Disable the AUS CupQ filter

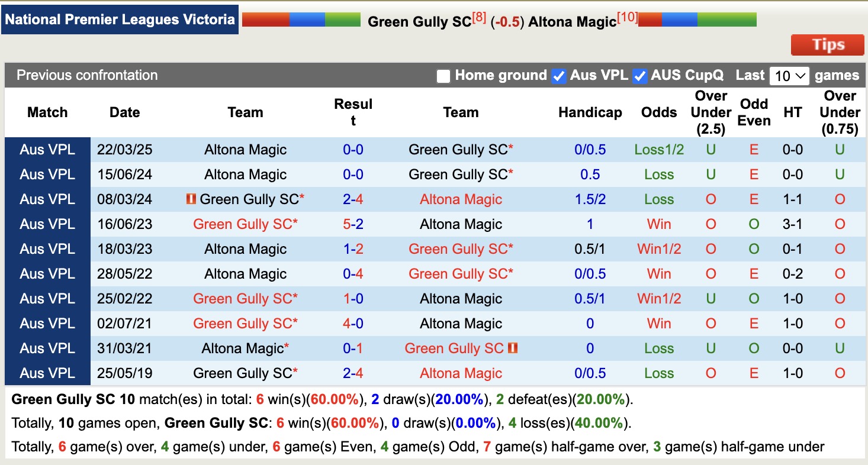pyautogui.click(x=640, y=76)
